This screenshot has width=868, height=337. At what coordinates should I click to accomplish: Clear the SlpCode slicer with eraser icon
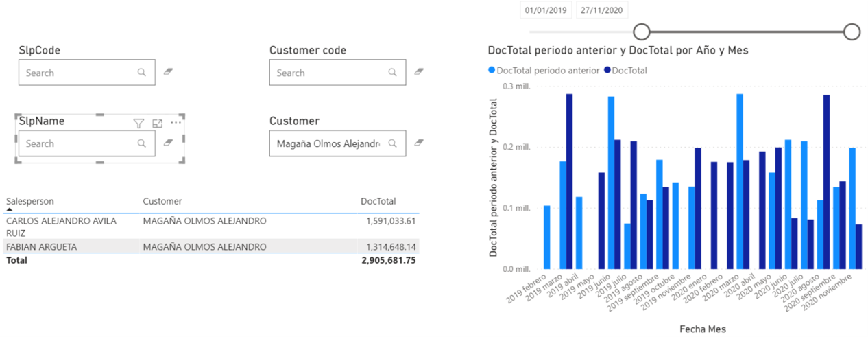pyautogui.click(x=168, y=71)
